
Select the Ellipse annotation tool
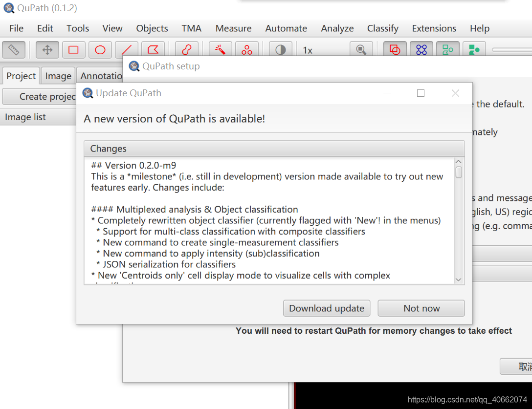100,50
